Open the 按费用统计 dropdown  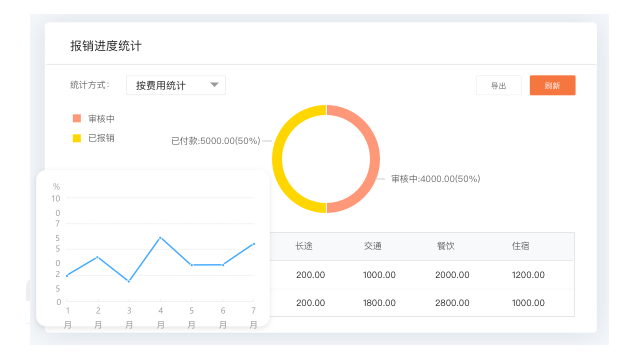(x=176, y=85)
